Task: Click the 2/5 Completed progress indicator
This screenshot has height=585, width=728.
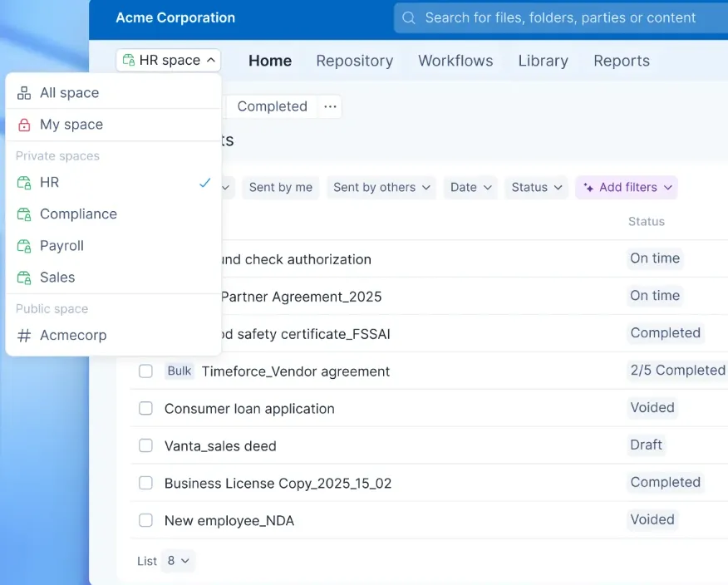Action: [x=677, y=370]
